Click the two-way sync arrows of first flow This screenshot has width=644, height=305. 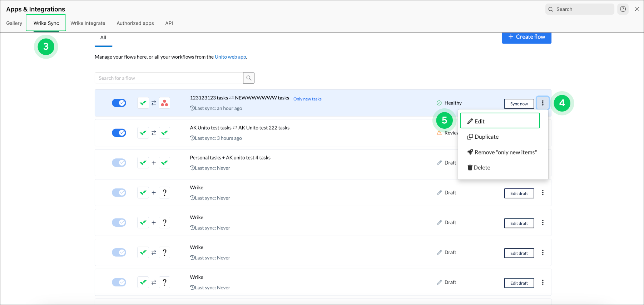tap(154, 103)
